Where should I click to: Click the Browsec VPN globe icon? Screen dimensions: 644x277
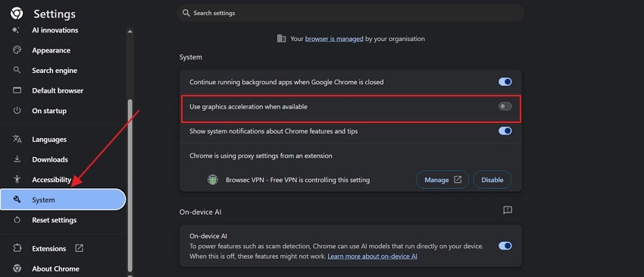[212, 180]
